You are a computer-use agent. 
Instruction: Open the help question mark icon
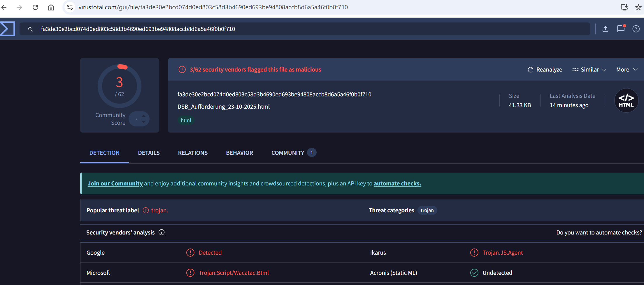(636, 29)
